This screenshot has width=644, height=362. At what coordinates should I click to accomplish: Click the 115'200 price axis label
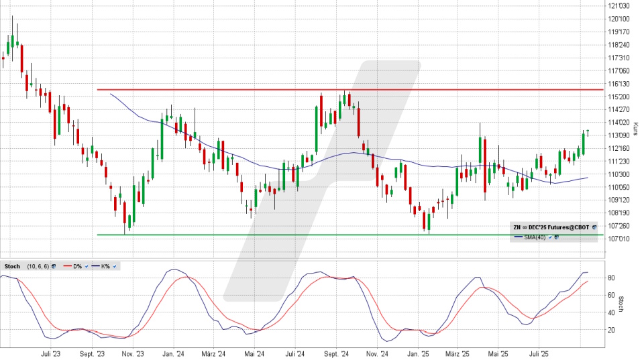(619, 97)
